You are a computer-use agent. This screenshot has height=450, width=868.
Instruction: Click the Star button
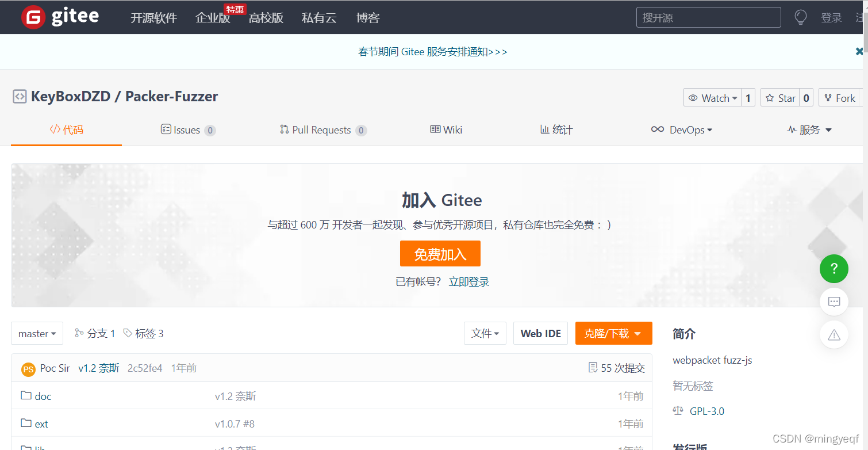(x=780, y=98)
